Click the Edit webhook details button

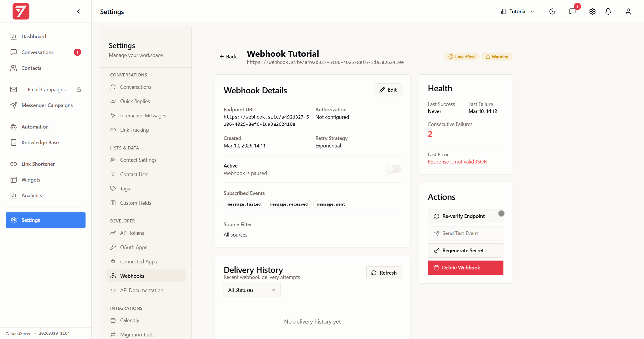[x=388, y=90]
